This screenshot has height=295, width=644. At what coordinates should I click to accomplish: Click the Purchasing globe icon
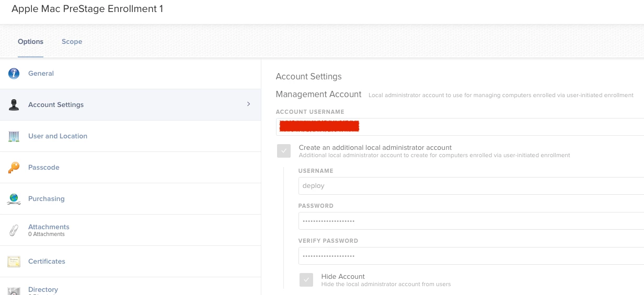coord(14,199)
